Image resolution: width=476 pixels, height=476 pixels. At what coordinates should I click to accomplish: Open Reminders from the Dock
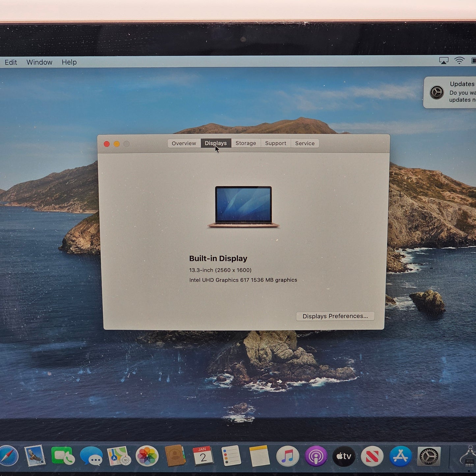coord(231,456)
